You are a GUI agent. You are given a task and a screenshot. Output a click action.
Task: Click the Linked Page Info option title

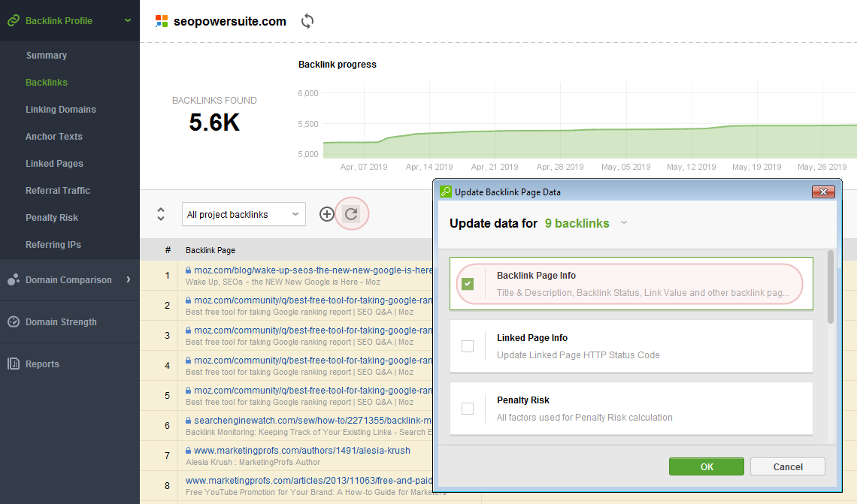tap(531, 337)
